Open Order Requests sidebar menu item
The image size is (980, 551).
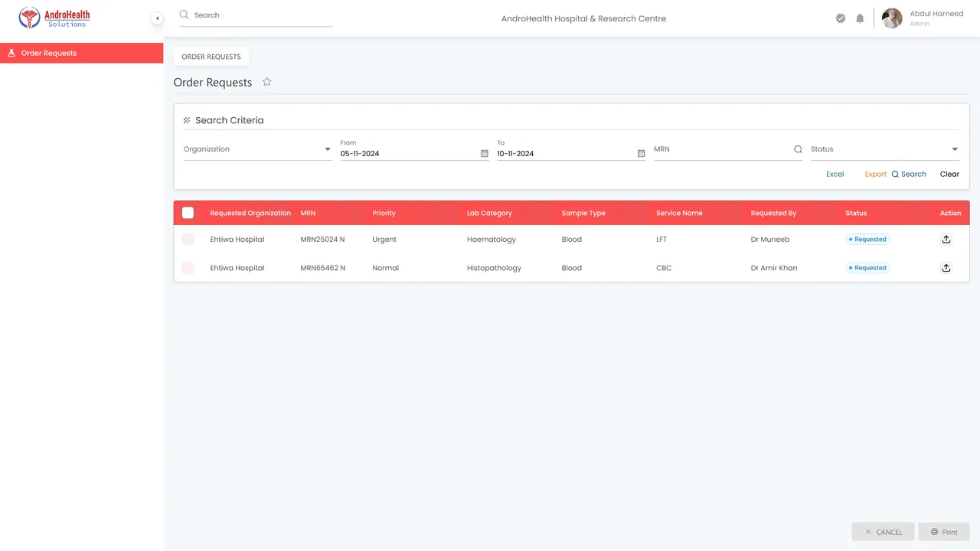81,53
